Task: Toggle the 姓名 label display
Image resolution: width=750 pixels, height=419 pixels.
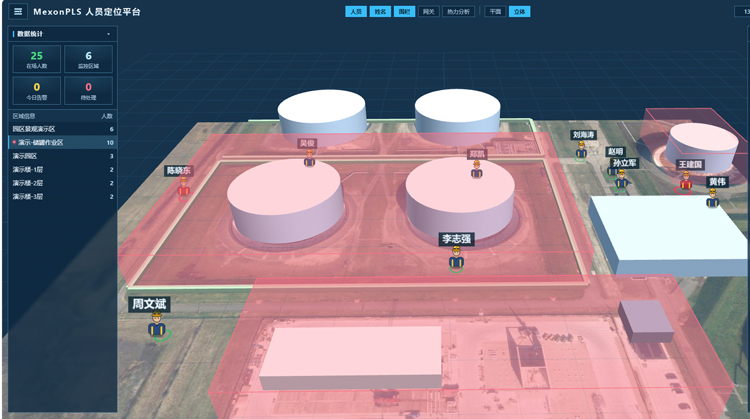Action: point(380,11)
